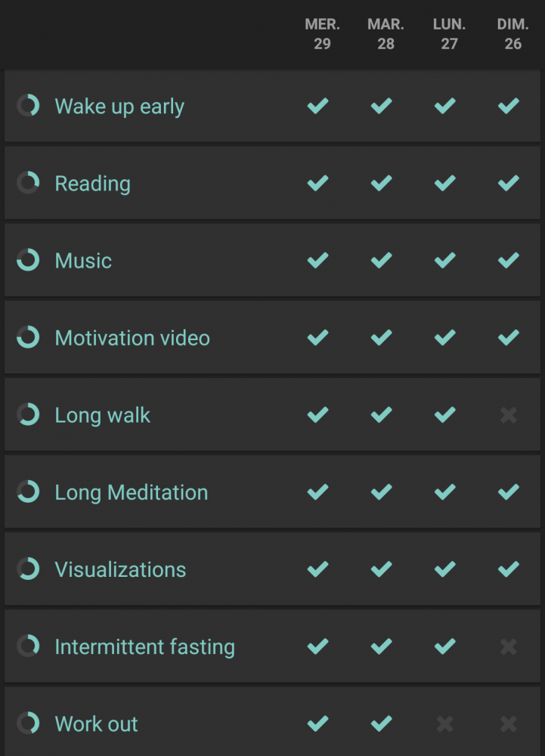
Task: Open the Motivation video progress ring
Action: [28, 337]
